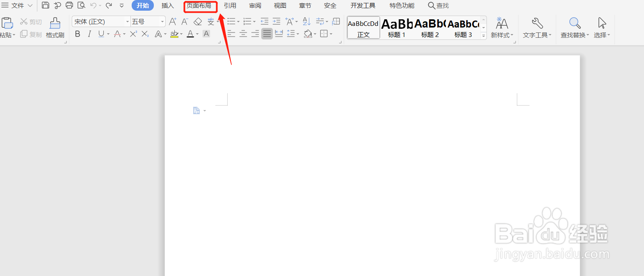Click the undo arrow
Image resolution: width=644 pixels, height=276 pixels.
94,5
